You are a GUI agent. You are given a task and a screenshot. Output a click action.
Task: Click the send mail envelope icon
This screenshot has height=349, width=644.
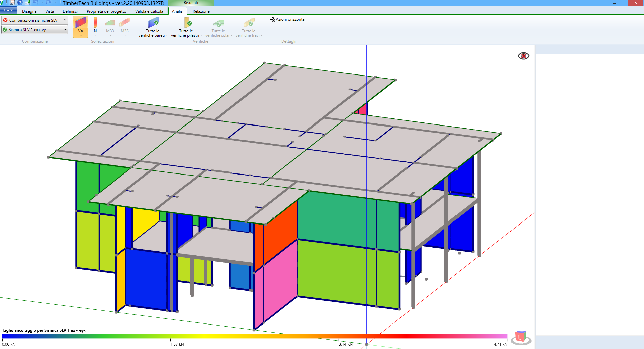pos(28,3)
